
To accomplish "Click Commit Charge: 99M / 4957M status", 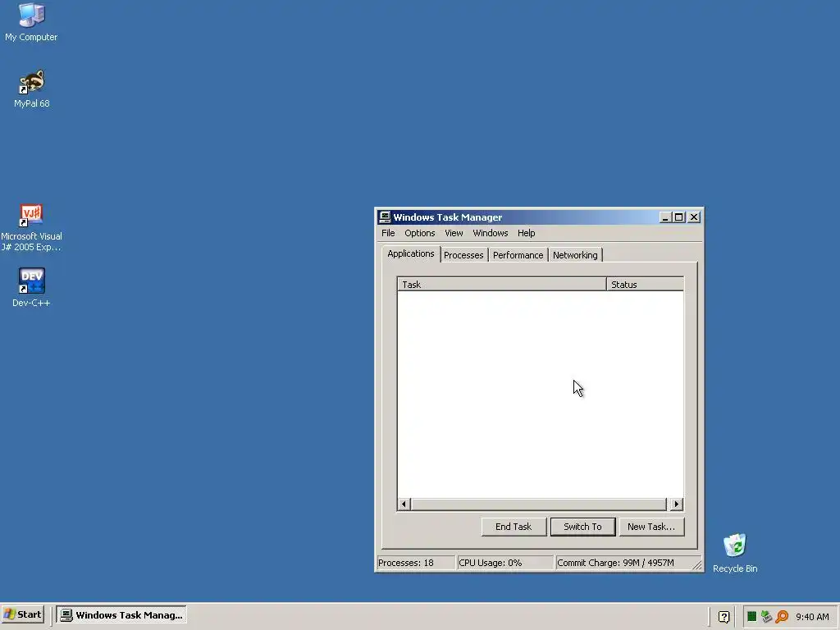I will tap(615, 563).
